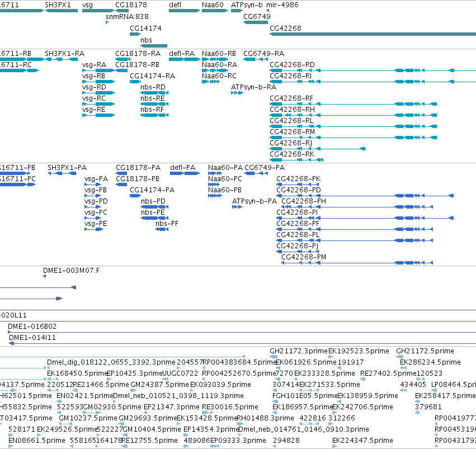
Task: Open the 379681 label
Action: [x=428, y=407]
